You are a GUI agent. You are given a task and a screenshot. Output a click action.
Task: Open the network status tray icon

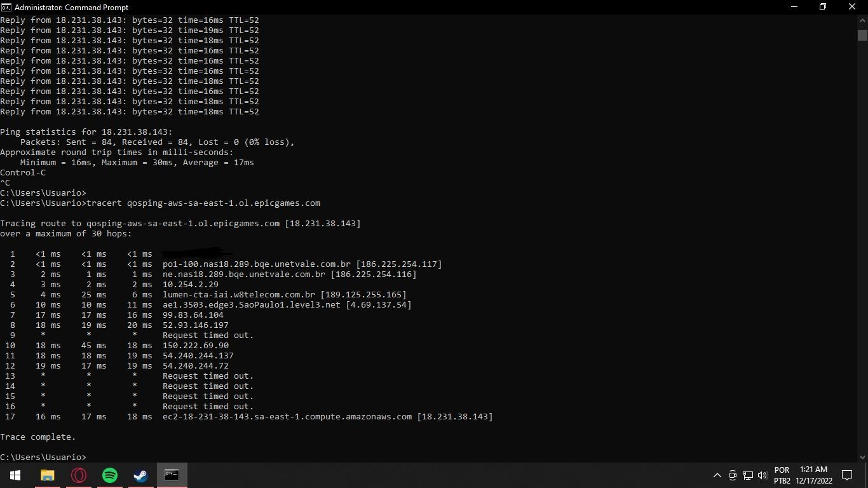748,475
